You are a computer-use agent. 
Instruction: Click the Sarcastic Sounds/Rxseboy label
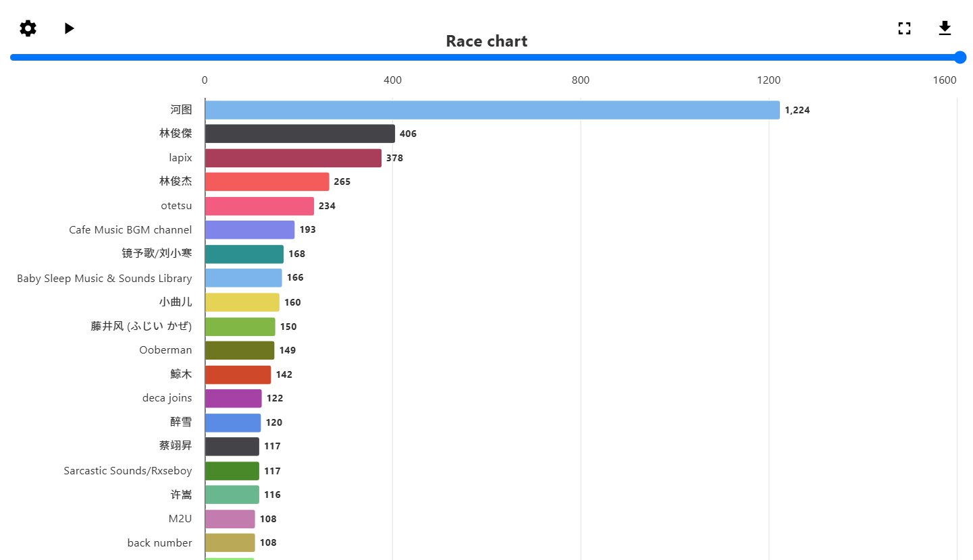pyautogui.click(x=128, y=470)
